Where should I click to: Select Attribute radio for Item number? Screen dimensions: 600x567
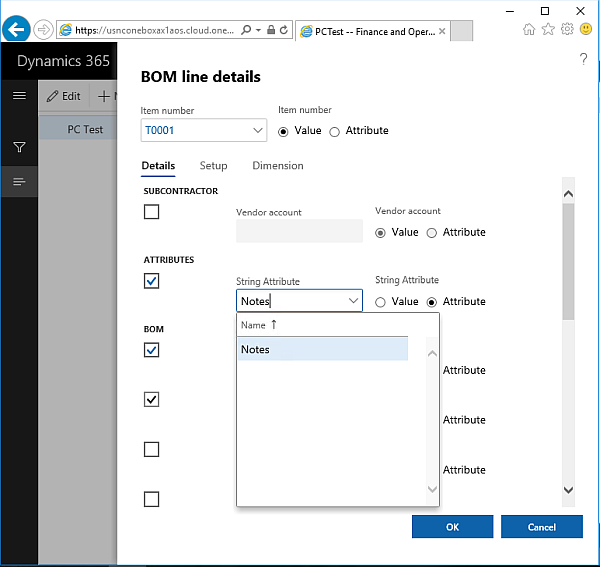[335, 131]
